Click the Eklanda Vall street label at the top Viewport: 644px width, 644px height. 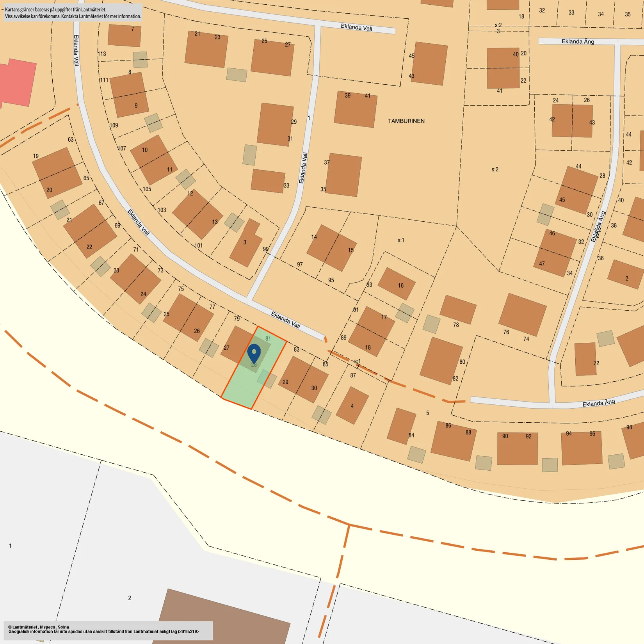click(x=356, y=27)
